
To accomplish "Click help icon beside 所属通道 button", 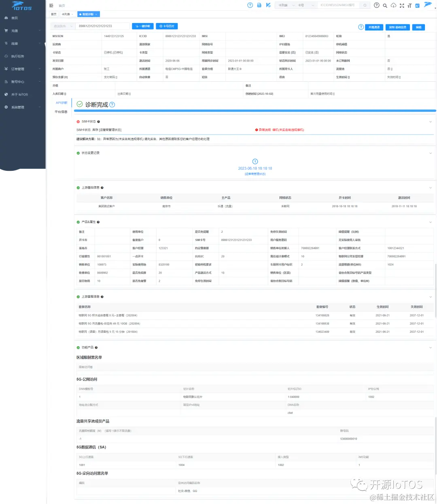I will pos(361,27).
